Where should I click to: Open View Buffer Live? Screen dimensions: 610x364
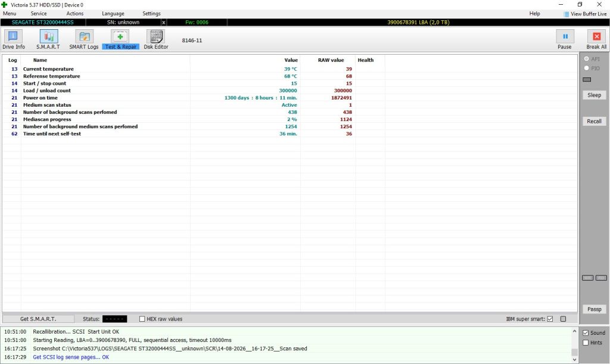click(x=585, y=14)
